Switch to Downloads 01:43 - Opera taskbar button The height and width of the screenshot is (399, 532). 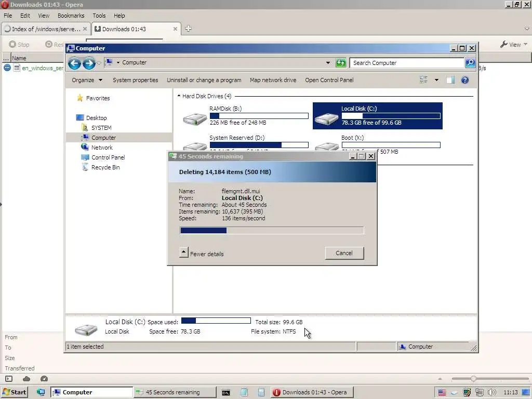312,392
